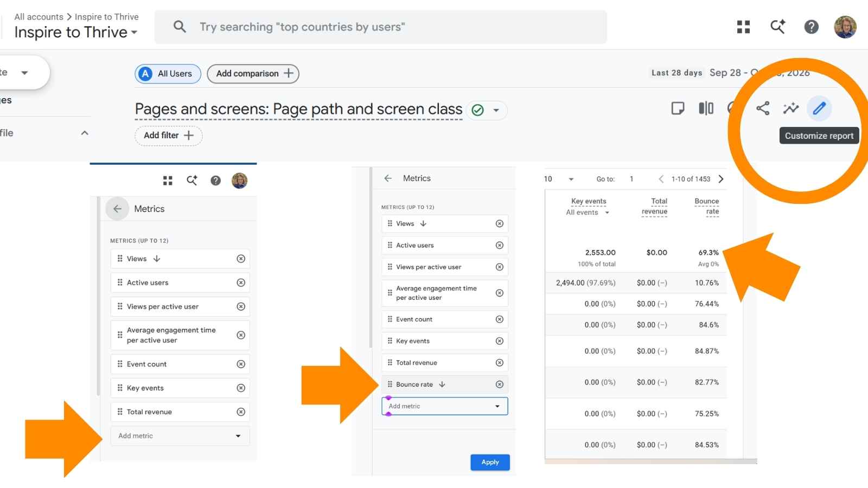Remove Total revenue in the panel with Apply button
This screenshot has height=488, width=868.
click(500, 363)
